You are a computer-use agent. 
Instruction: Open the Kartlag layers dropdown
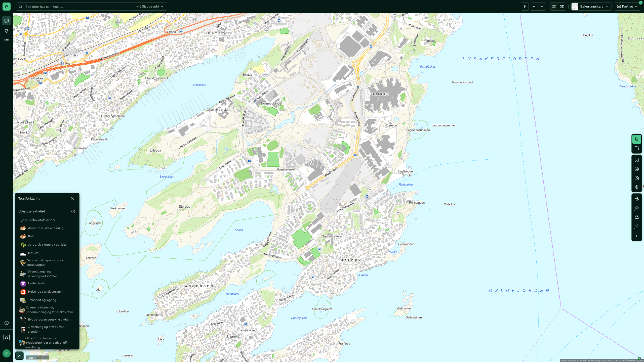(x=627, y=7)
